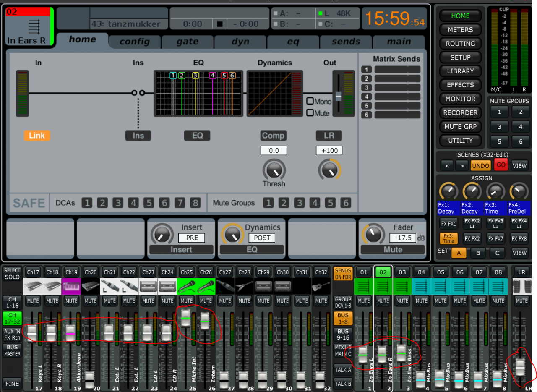Click the Insert PRE position field
This screenshot has width=537, height=392.
click(192, 238)
